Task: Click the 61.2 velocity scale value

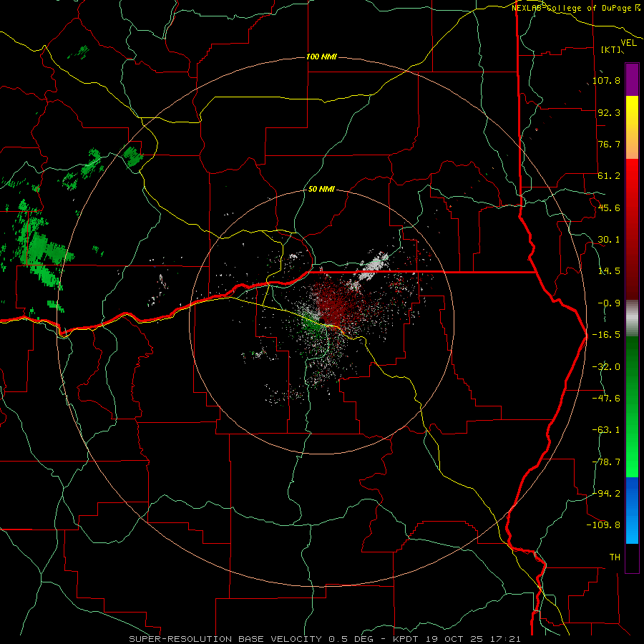Action: [609, 176]
